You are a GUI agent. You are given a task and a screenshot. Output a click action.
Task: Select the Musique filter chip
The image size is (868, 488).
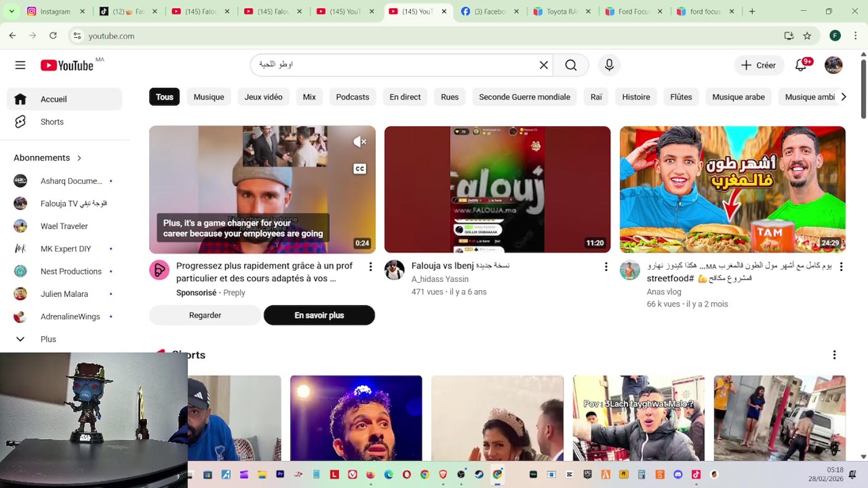[x=209, y=97]
